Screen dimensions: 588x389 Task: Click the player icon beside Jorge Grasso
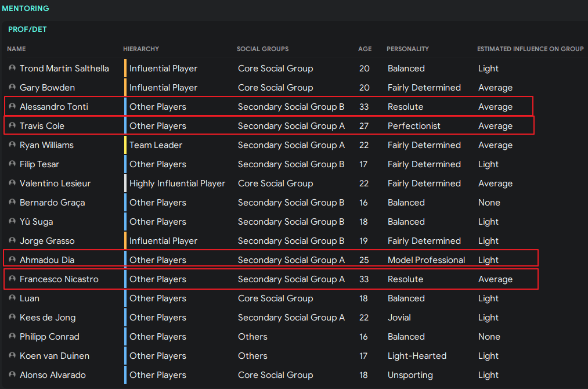12,240
